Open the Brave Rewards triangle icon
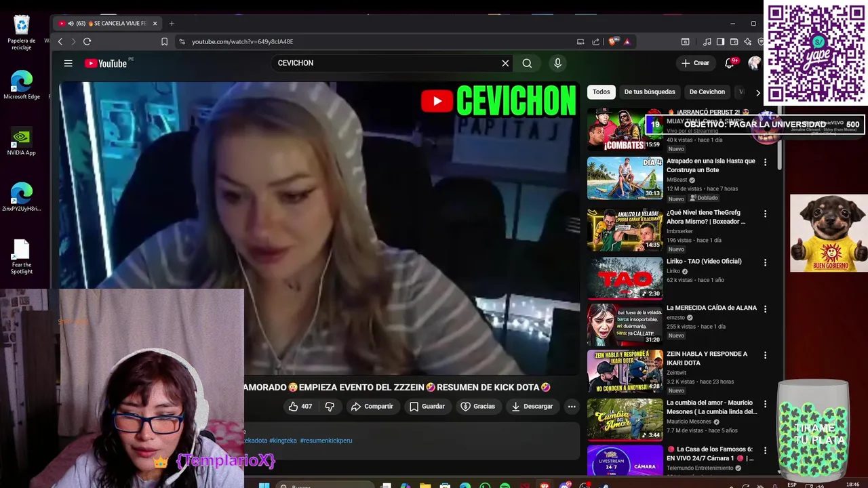The height and width of the screenshot is (488, 868). tap(627, 41)
